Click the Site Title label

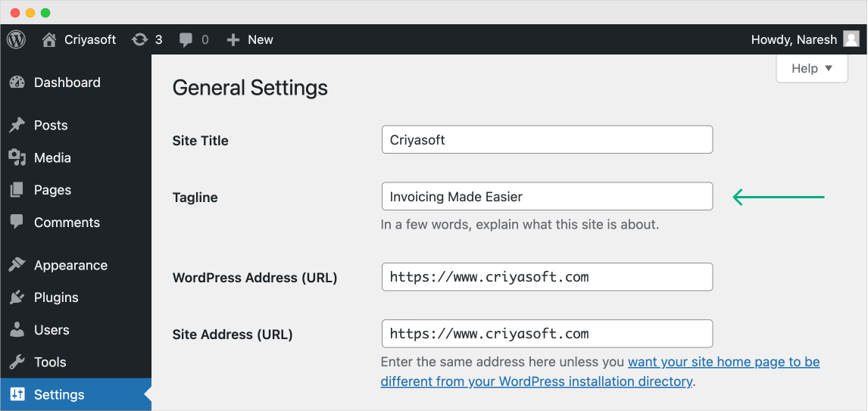click(201, 141)
